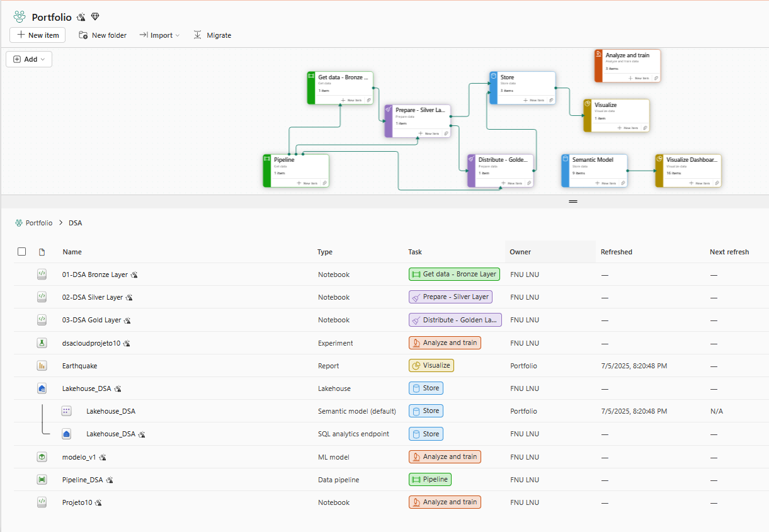This screenshot has height=532, width=769.
Task: Click the New folder button
Action: coord(103,35)
